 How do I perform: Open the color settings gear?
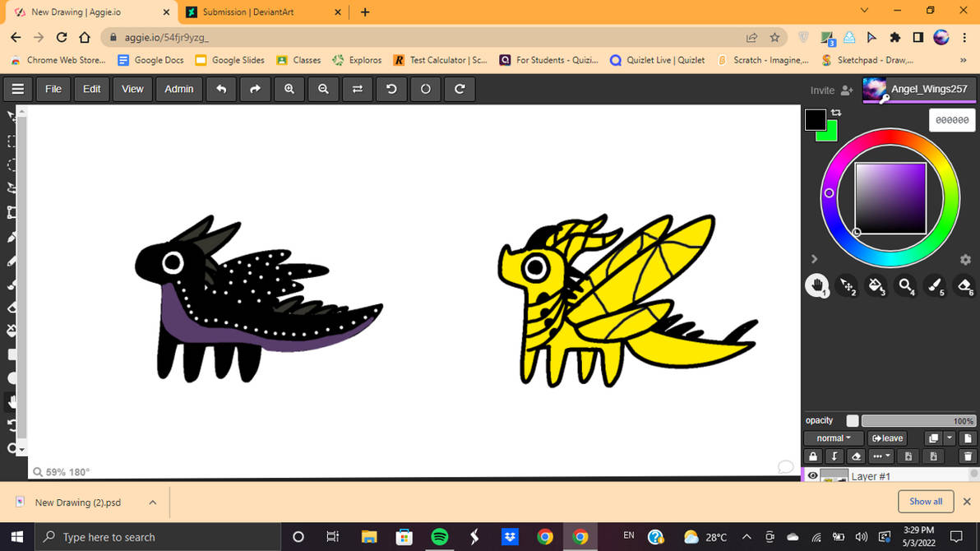click(965, 259)
